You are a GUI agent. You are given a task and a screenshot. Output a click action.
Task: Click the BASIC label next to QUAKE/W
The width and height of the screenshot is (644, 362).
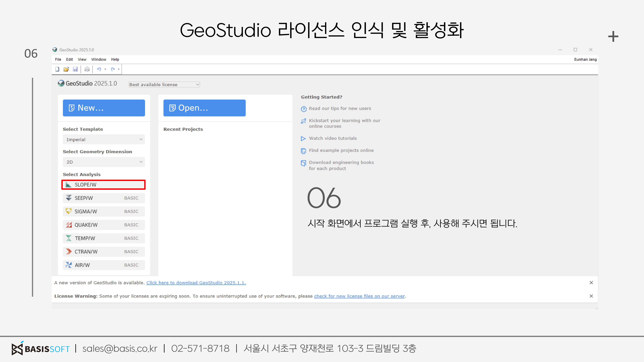[x=131, y=225]
